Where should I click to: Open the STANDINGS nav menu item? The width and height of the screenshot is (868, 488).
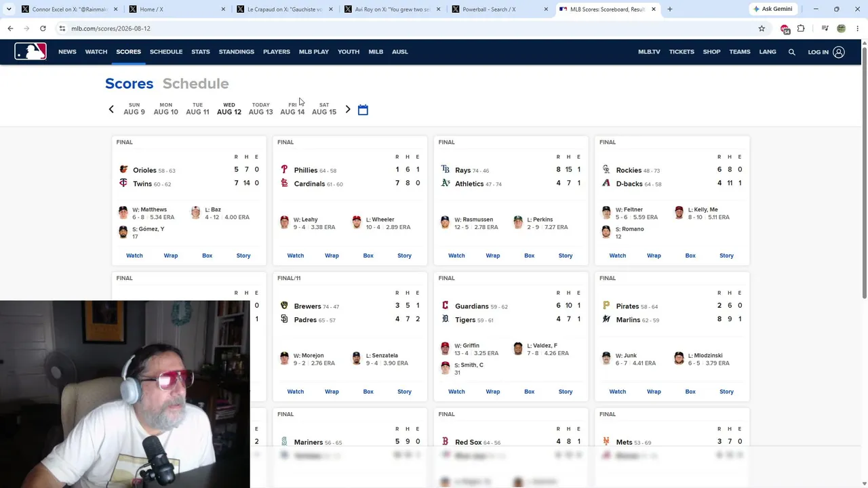[x=237, y=52]
